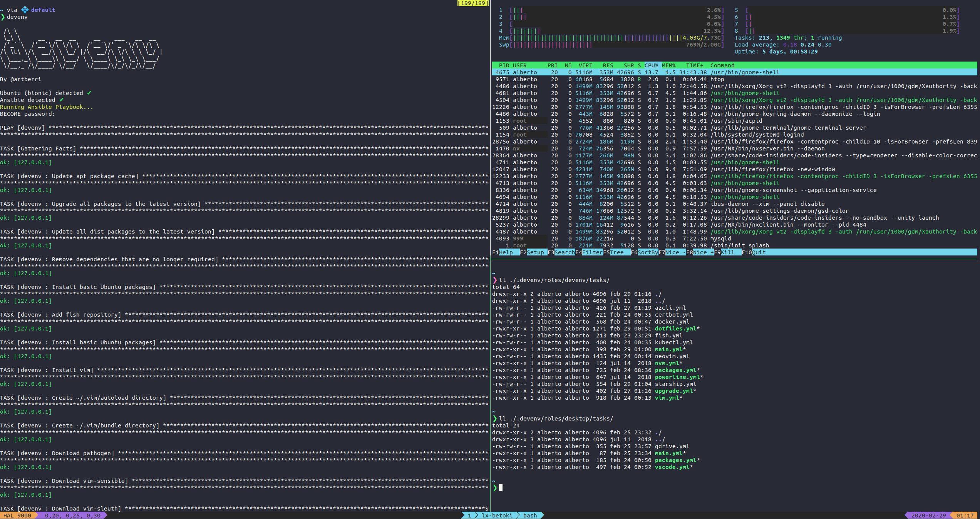Click the '[199/199]' scroll position indicator

472,3
